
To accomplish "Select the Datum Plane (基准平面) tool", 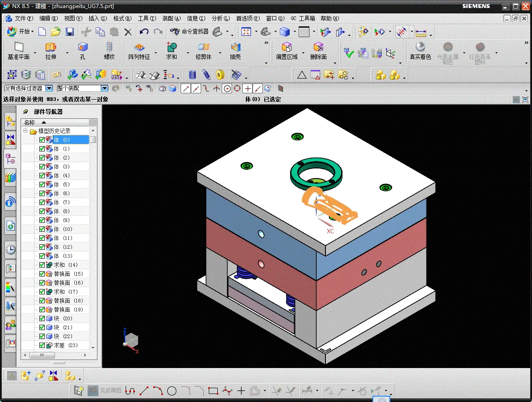I will [18, 47].
